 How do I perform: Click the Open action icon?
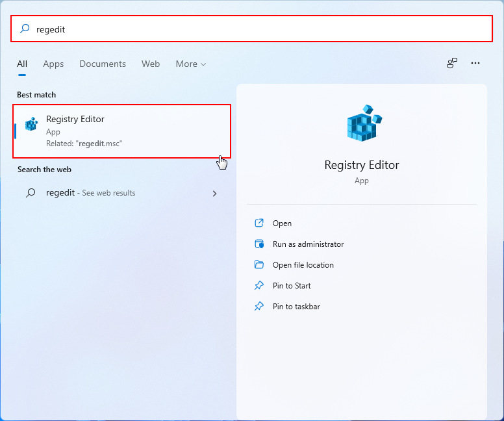259,223
